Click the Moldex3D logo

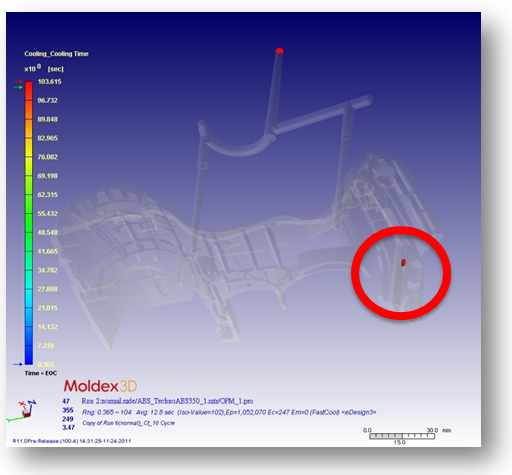tap(100, 386)
